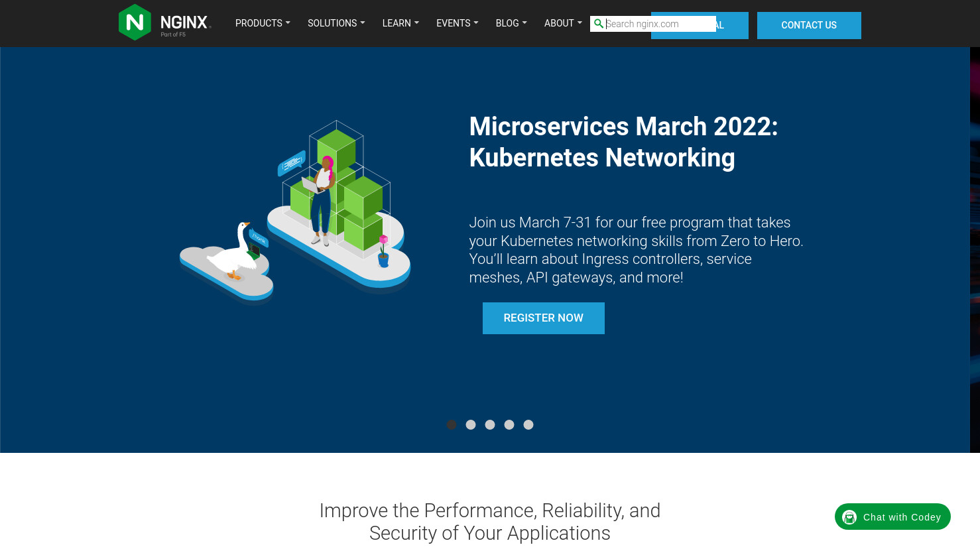980x555 pixels.
Task: Switch to the third carousel slide dot
Action: coord(490,424)
